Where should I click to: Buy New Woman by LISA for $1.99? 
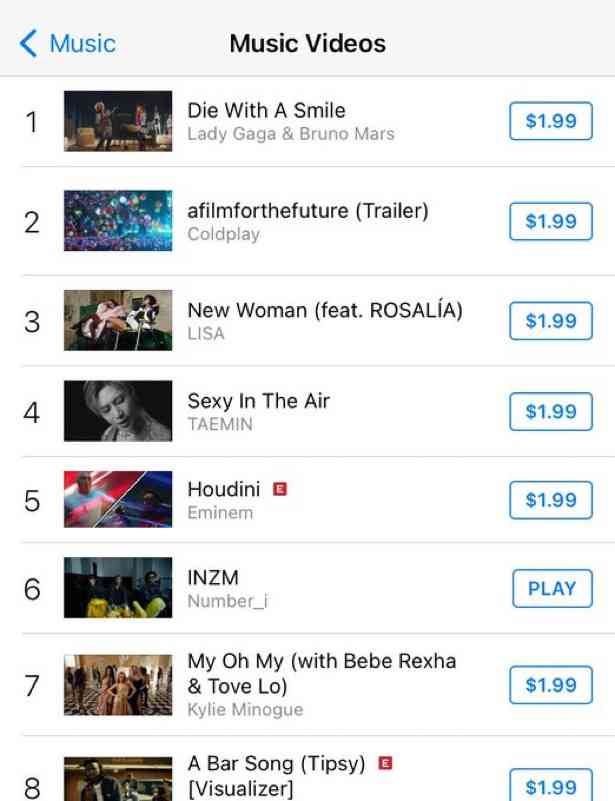pos(551,320)
